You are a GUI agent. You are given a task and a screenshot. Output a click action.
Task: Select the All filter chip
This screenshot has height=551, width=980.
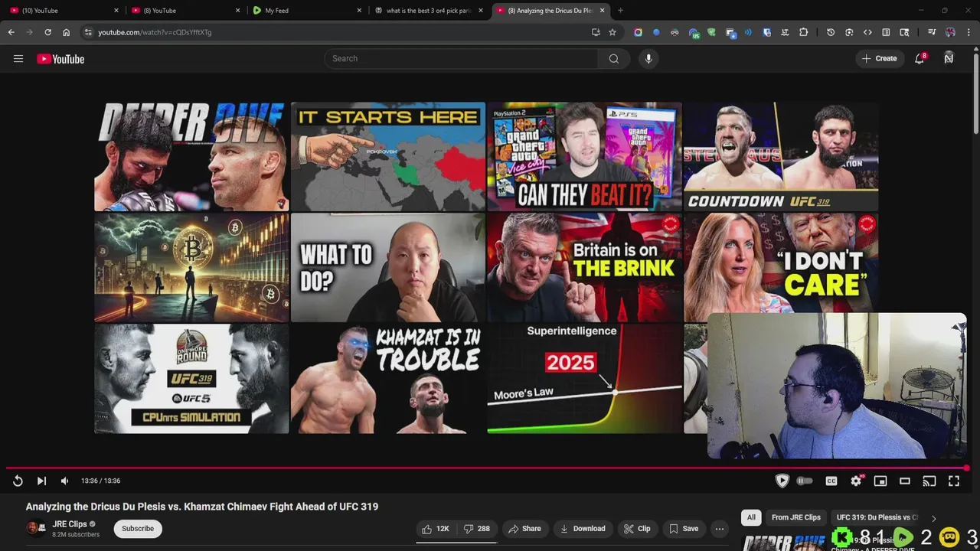coord(751,517)
